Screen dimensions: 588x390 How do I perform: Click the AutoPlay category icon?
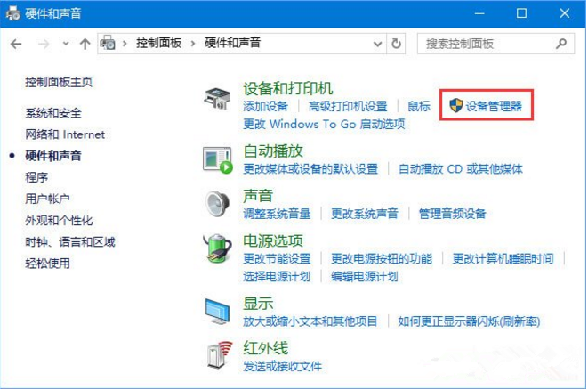[x=218, y=160]
